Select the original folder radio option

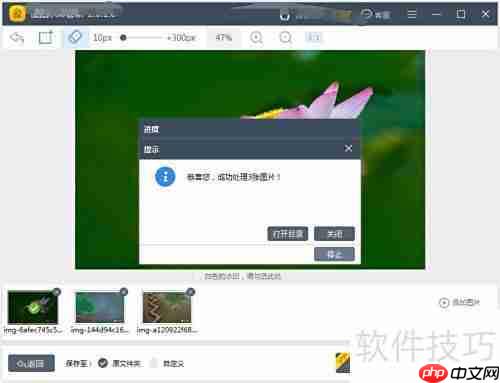(103, 363)
